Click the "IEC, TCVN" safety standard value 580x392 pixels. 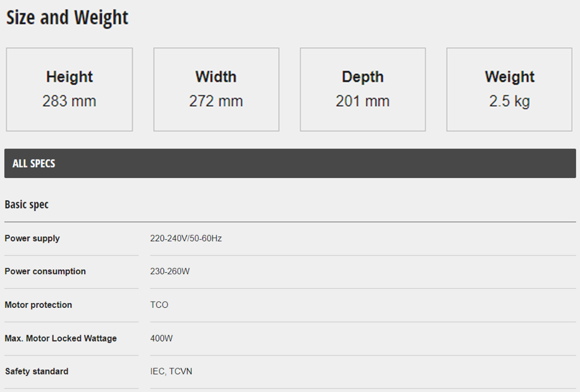(171, 372)
